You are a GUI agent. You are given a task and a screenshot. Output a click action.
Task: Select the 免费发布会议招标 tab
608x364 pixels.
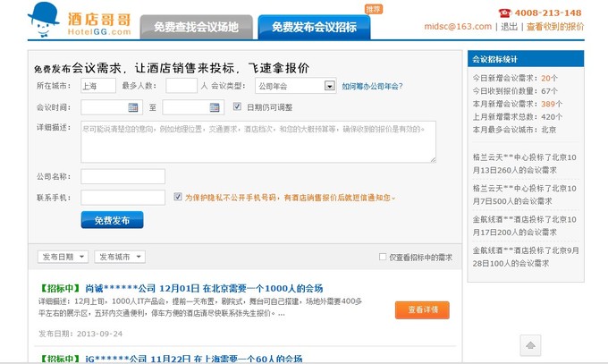313,28
